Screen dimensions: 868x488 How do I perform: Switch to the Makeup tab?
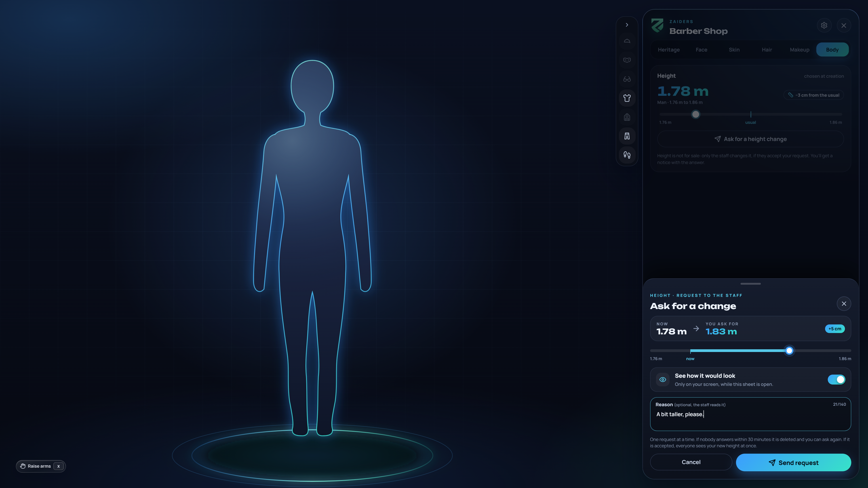pyautogui.click(x=799, y=49)
